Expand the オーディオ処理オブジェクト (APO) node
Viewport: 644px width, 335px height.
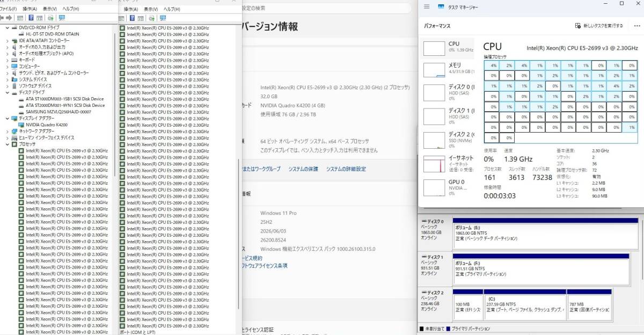7,53
